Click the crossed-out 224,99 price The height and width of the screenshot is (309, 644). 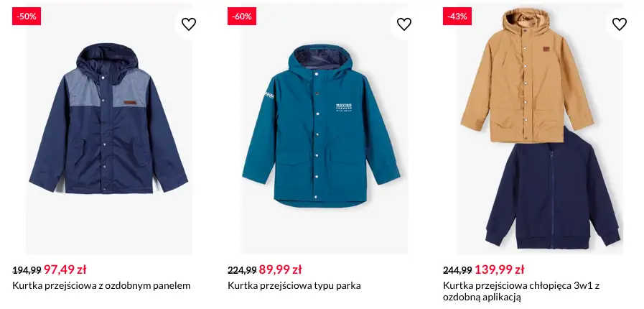[242, 270]
